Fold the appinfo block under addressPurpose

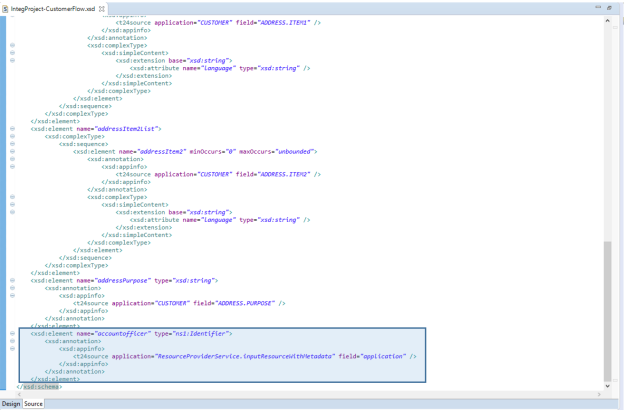coord(12,295)
